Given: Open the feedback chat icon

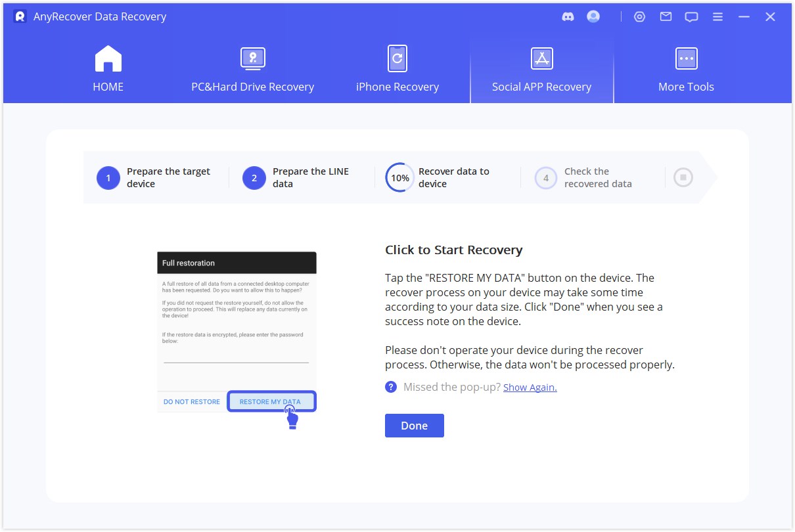Looking at the screenshot, I should click(691, 16).
